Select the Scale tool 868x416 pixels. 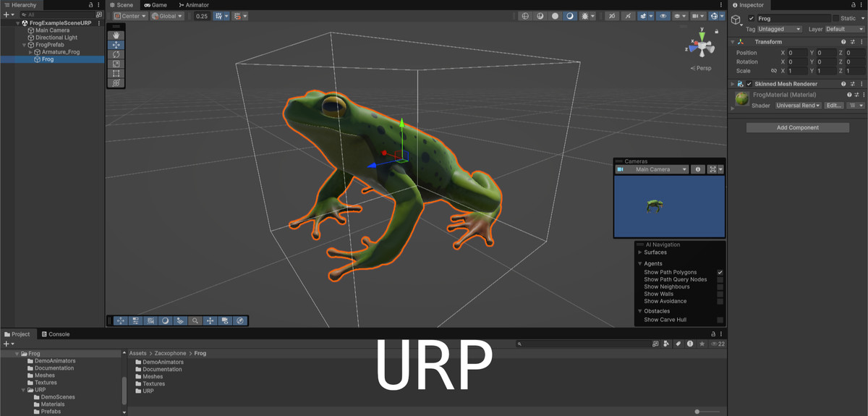[116, 64]
